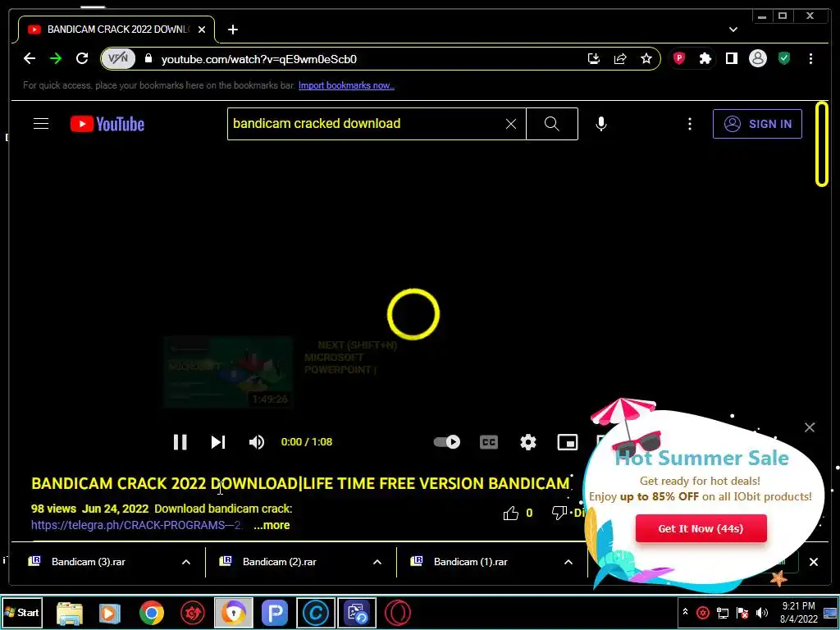
Task: Go to the YouTube home logo
Action: pyautogui.click(x=107, y=124)
